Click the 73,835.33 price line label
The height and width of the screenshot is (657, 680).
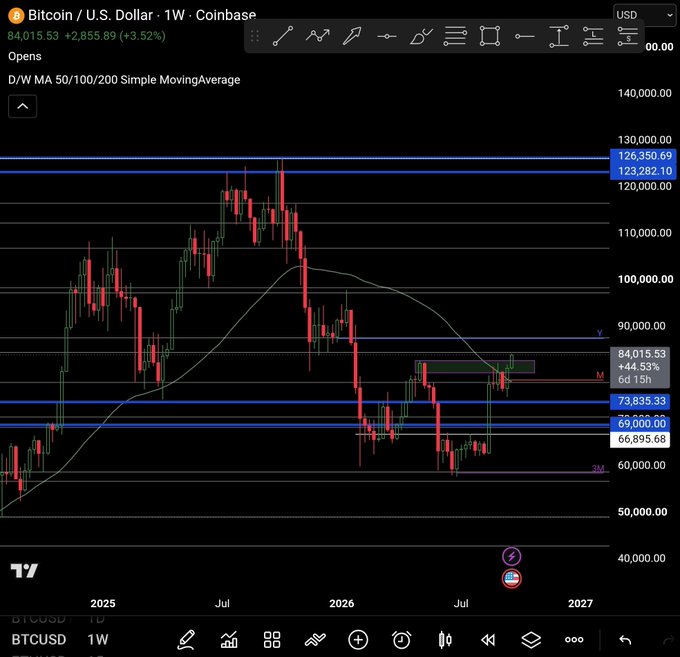coord(641,401)
